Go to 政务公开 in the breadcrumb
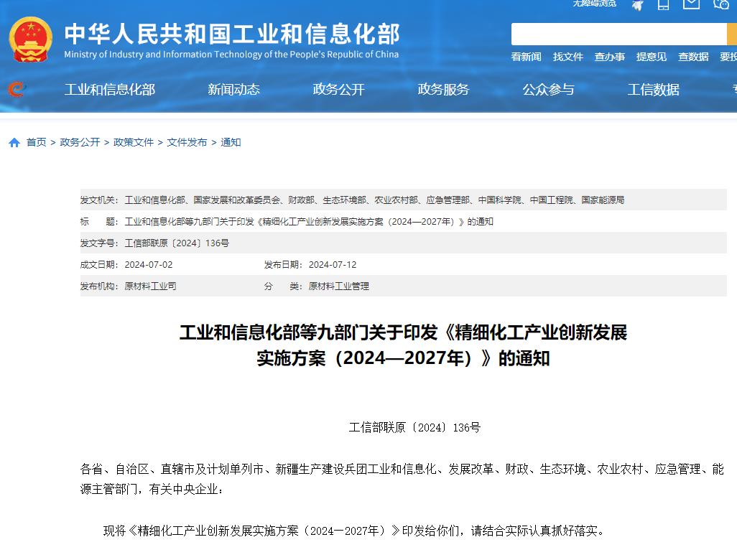 (x=80, y=142)
